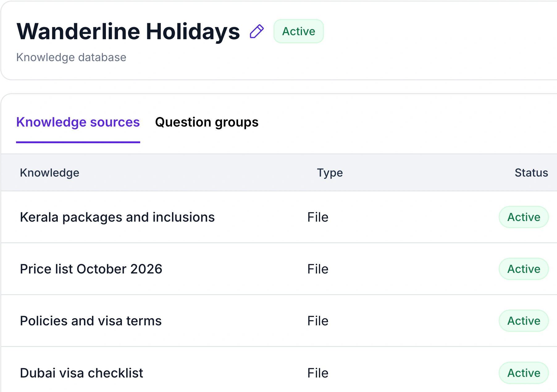Open the Question groups tab
Viewport: 557px width, 392px height.
[x=207, y=122]
